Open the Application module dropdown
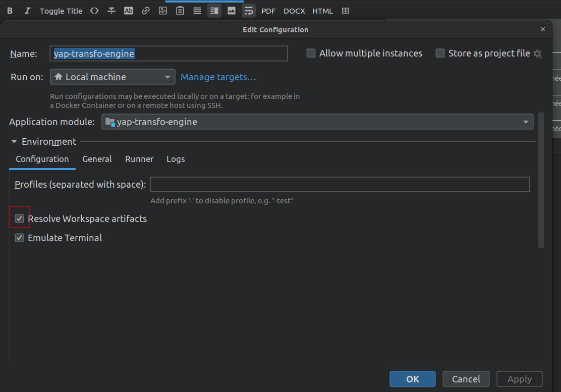The height and width of the screenshot is (392, 561). pos(317,122)
